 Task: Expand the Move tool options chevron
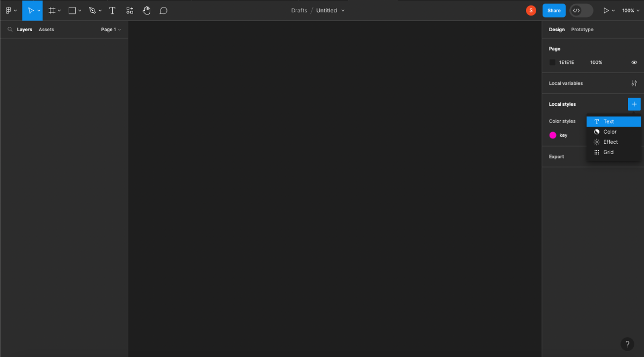point(39,11)
